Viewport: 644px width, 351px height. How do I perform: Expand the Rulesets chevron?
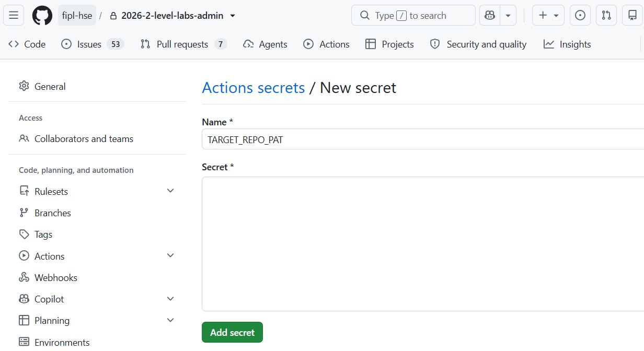point(170,191)
